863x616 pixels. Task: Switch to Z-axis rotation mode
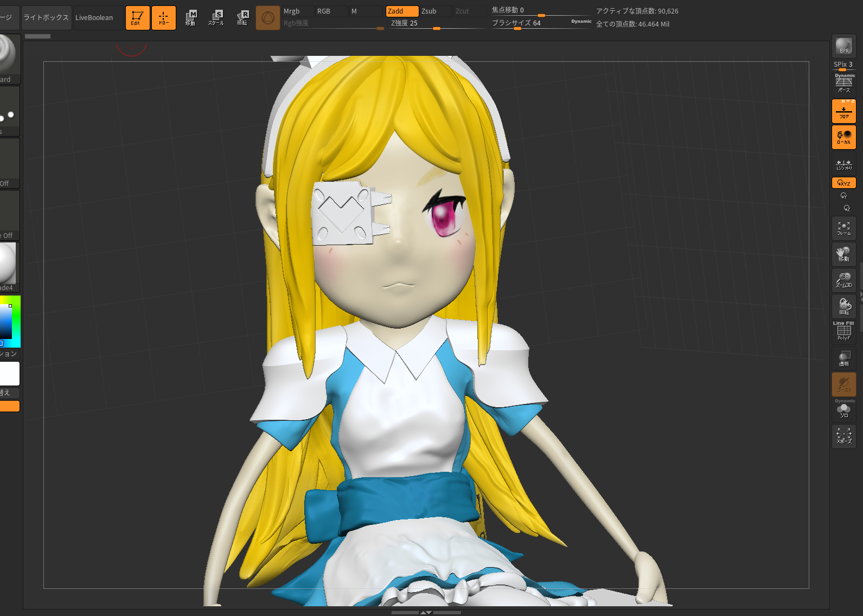pos(847,208)
